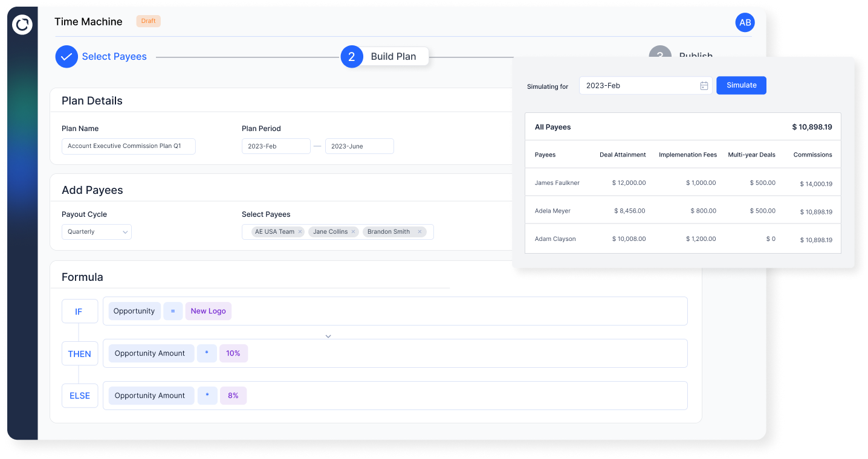This screenshot has height=459, width=868.
Task: Open the calendar icon in Simulating for field
Action: (x=704, y=86)
